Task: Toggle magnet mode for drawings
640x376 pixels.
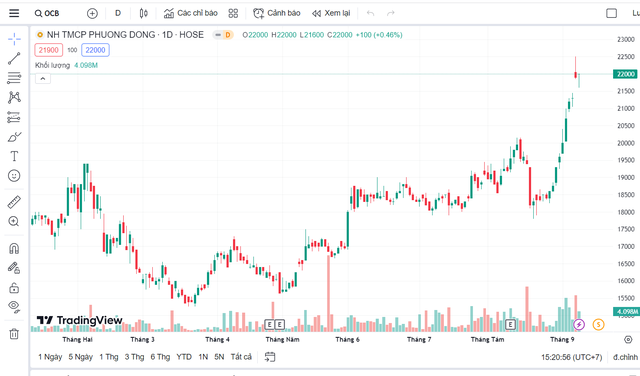Action: point(14,248)
